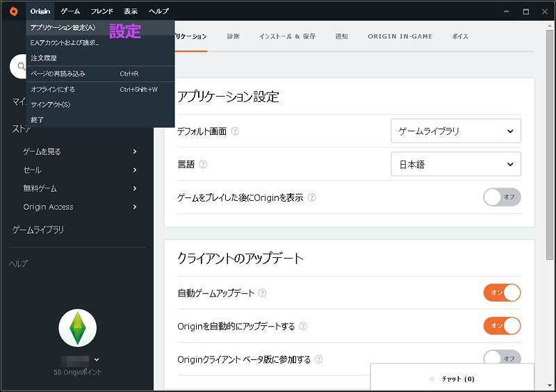Screen dimensions: 556x392
Task: Click blurred account username
Action: (x=75, y=361)
